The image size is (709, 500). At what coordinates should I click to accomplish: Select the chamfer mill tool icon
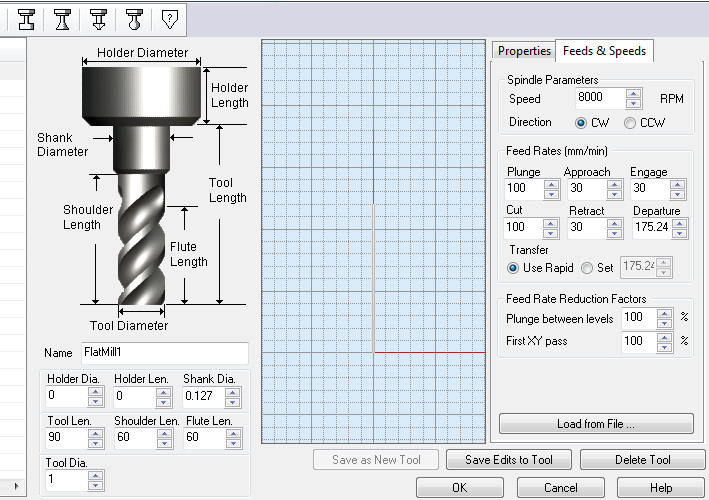pyautogui.click(x=98, y=19)
